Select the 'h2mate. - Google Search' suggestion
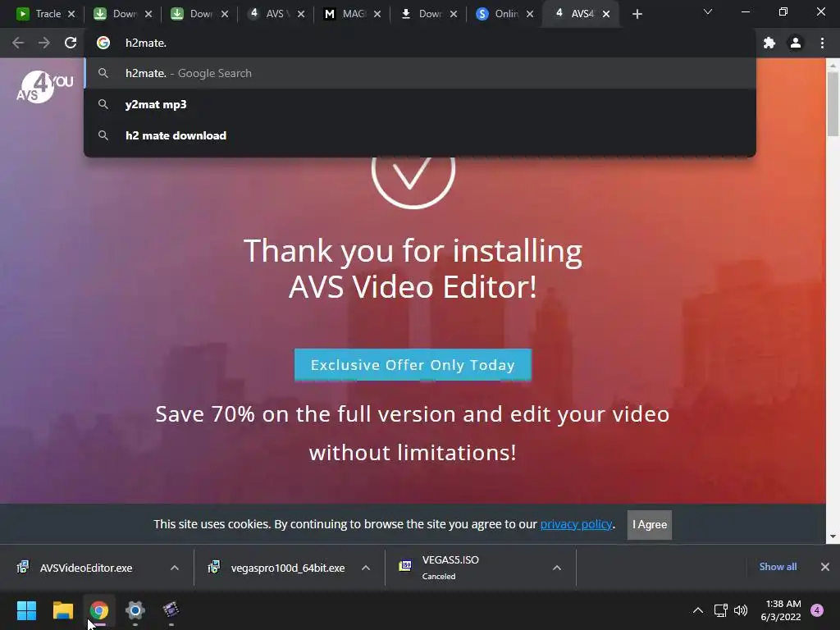Screen dimensions: 840x630 [420, 73]
